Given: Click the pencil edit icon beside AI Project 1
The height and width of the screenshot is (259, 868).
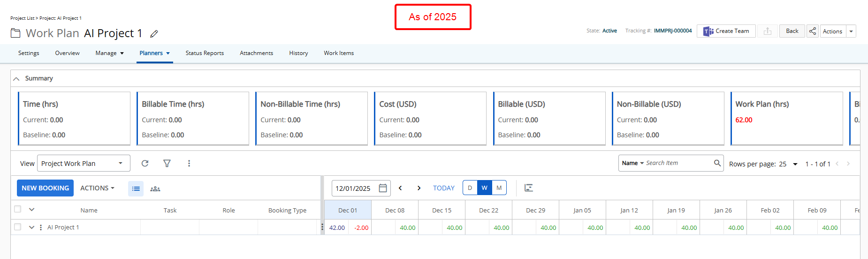Looking at the screenshot, I should pos(154,34).
